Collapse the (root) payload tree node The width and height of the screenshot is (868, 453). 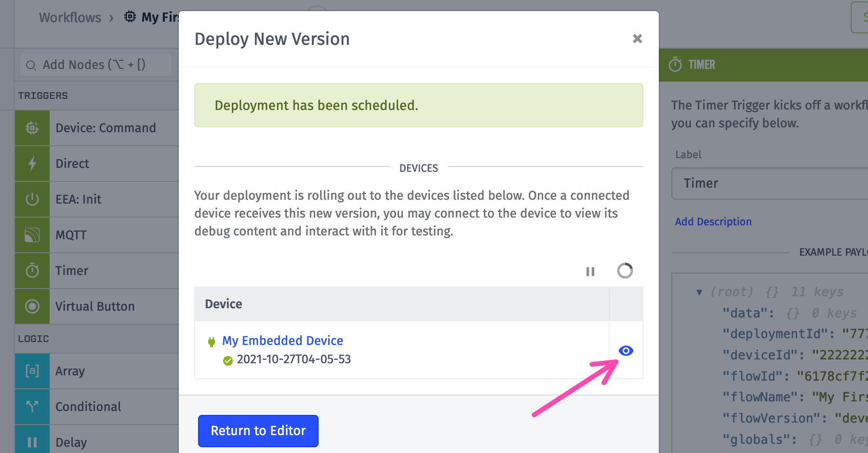click(x=699, y=292)
